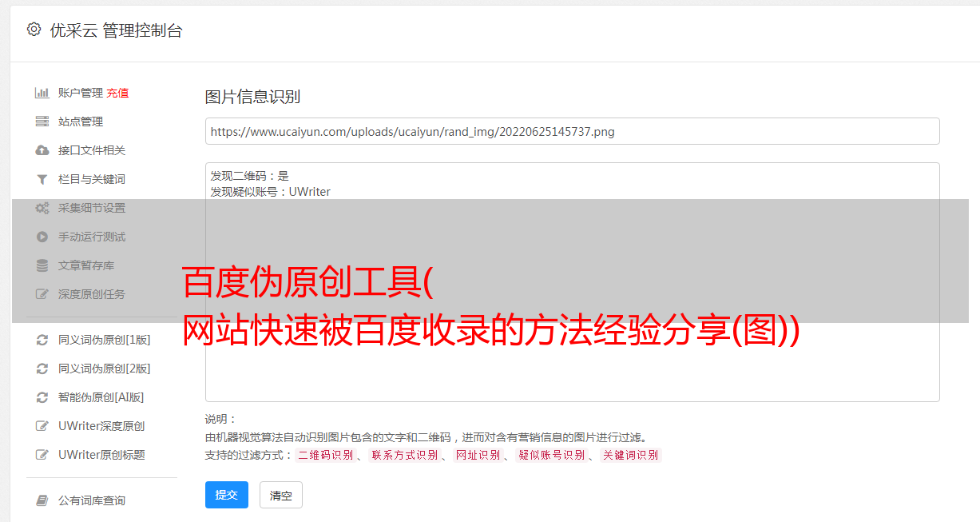The image size is (980, 522).
Task: Click the refresh icon beside 同义词伪原创[2版]
Action: (x=42, y=369)
